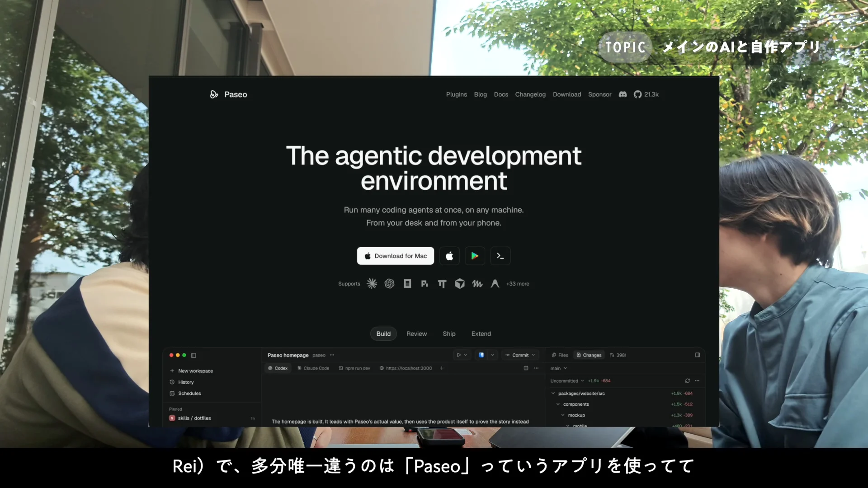
Task: Click the Download for Mac button
Action: tap(396, 256)
